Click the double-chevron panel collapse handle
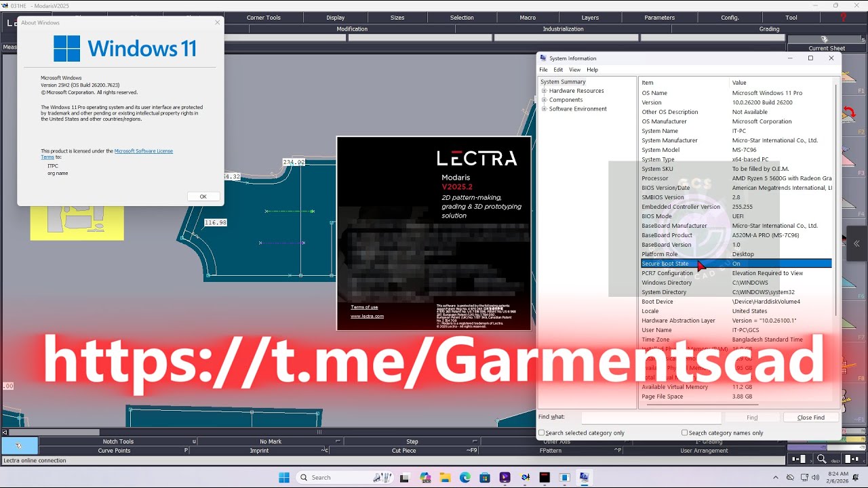The image size is (868, 488). click(x=856, y=243)
